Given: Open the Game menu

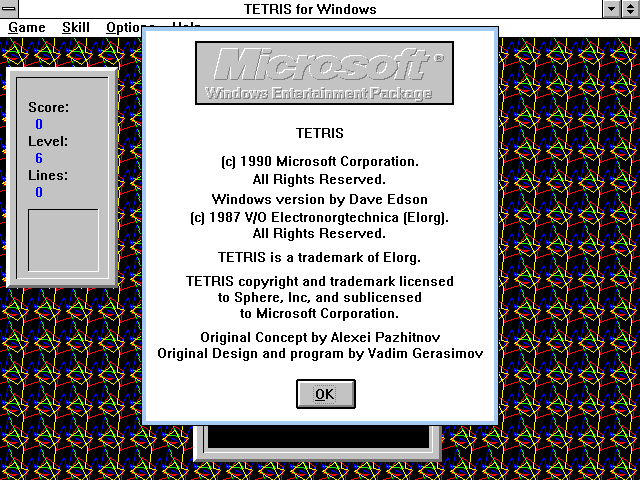Looking at the screenshot, I should point(27,28).
